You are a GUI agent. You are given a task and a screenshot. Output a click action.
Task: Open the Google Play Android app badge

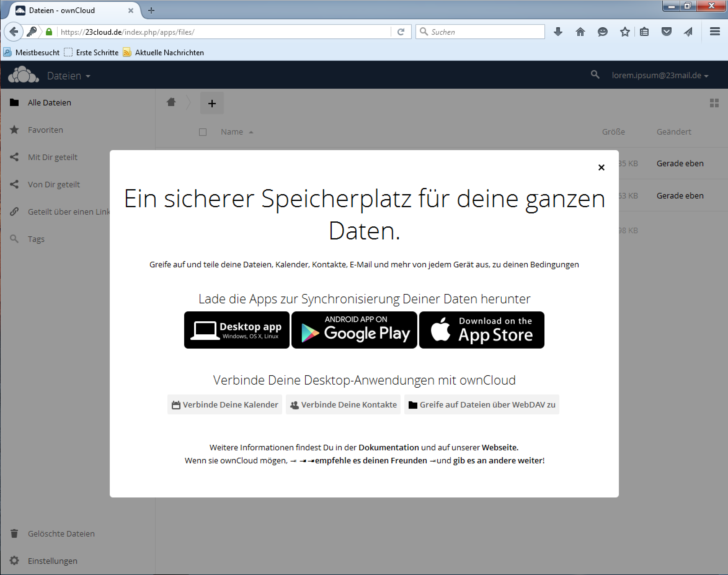point(354,330)
